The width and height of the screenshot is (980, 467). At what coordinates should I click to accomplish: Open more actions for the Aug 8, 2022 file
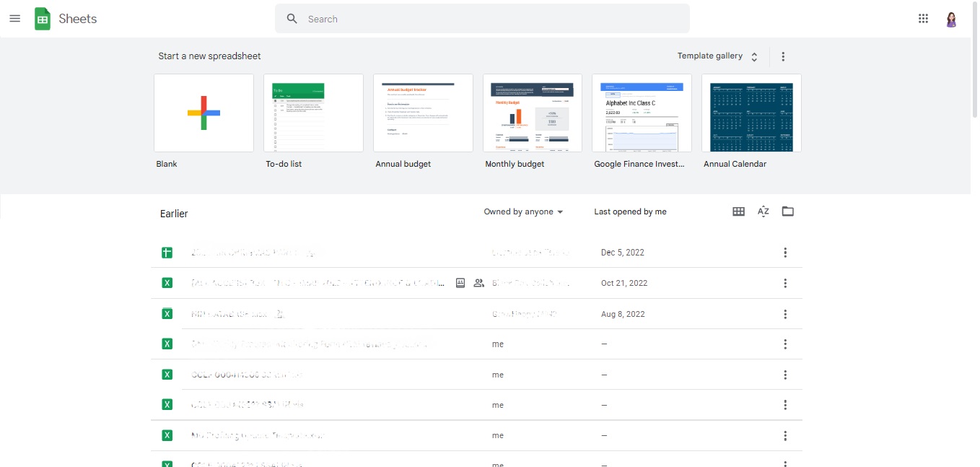point(785,314)
